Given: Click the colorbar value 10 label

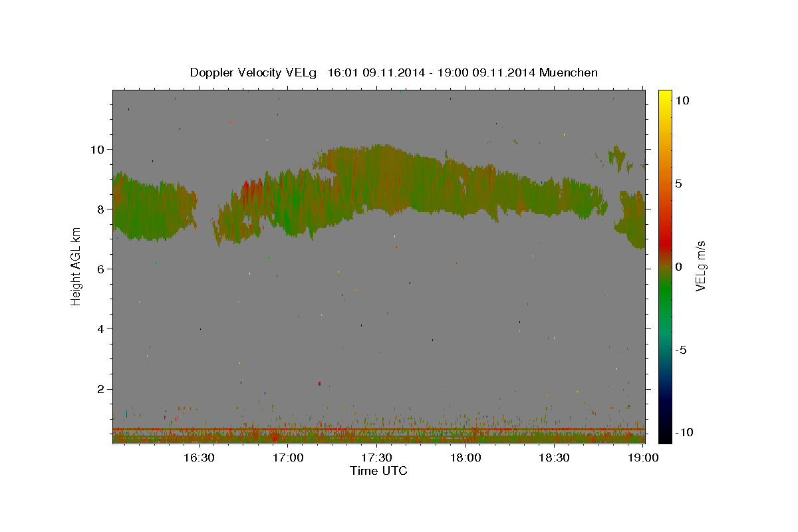Looking at the screenshot, I should point(682,100).
